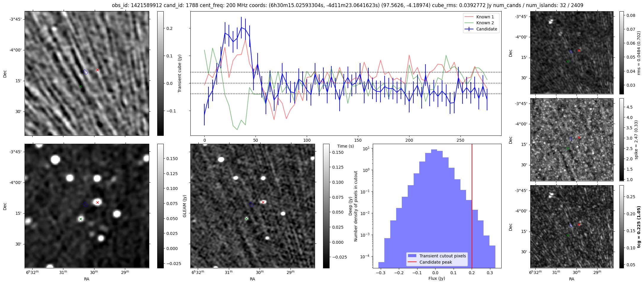
Task: Click Candidate peak entry in histogram legend
Action: 436,262
